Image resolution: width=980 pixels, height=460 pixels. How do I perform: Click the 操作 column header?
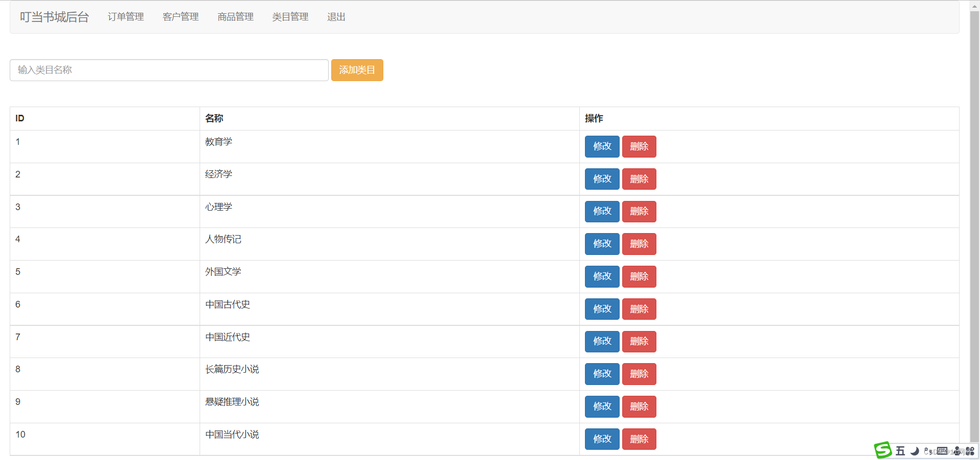pyautogui.click(x=769, y=118)
